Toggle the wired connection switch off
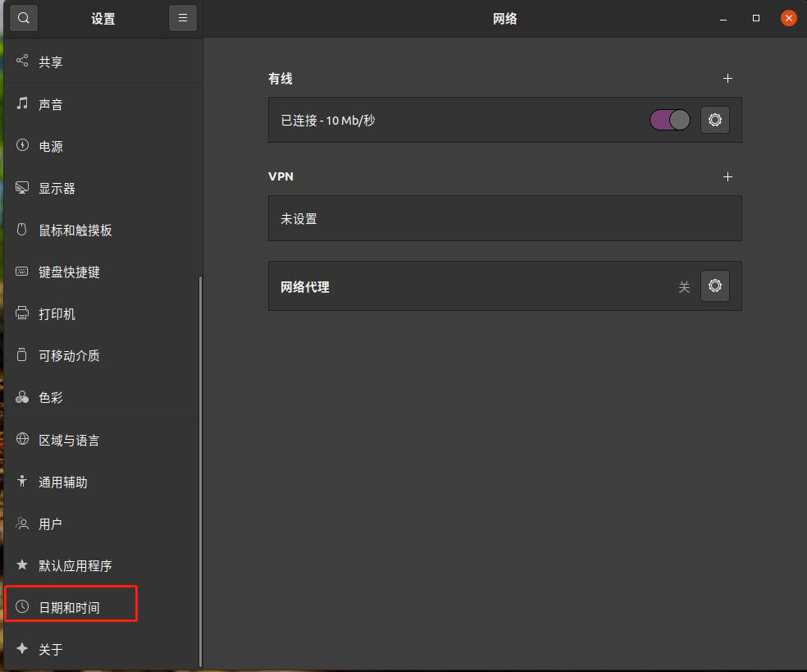 click(670, 120)
